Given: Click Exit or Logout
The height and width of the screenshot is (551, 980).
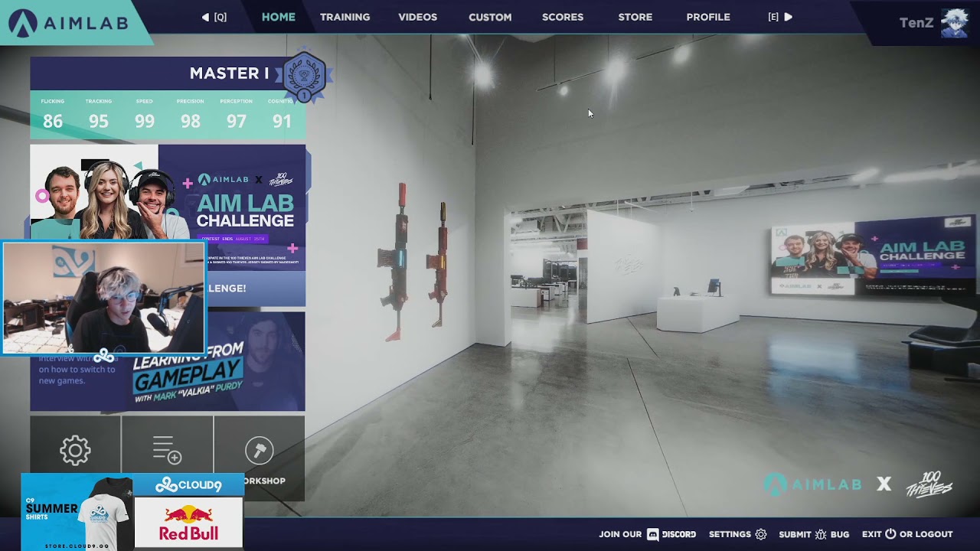Looking at the screenshot, I should (x=907, y=534).
